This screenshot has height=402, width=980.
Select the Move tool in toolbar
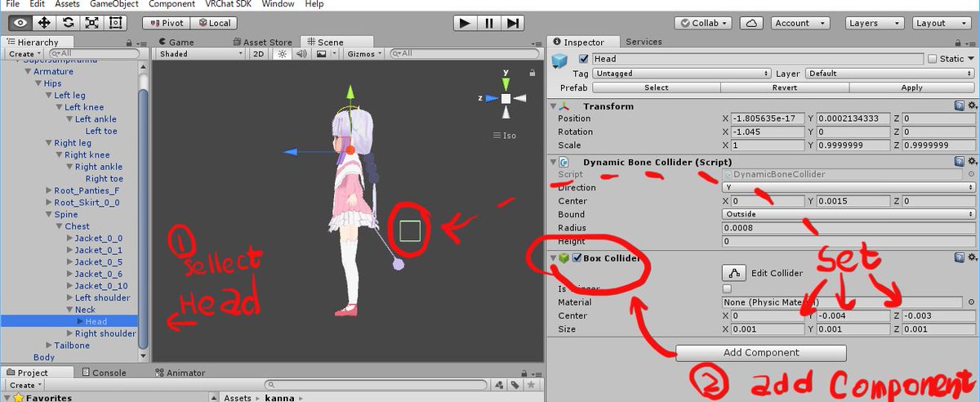click(45, 23)
